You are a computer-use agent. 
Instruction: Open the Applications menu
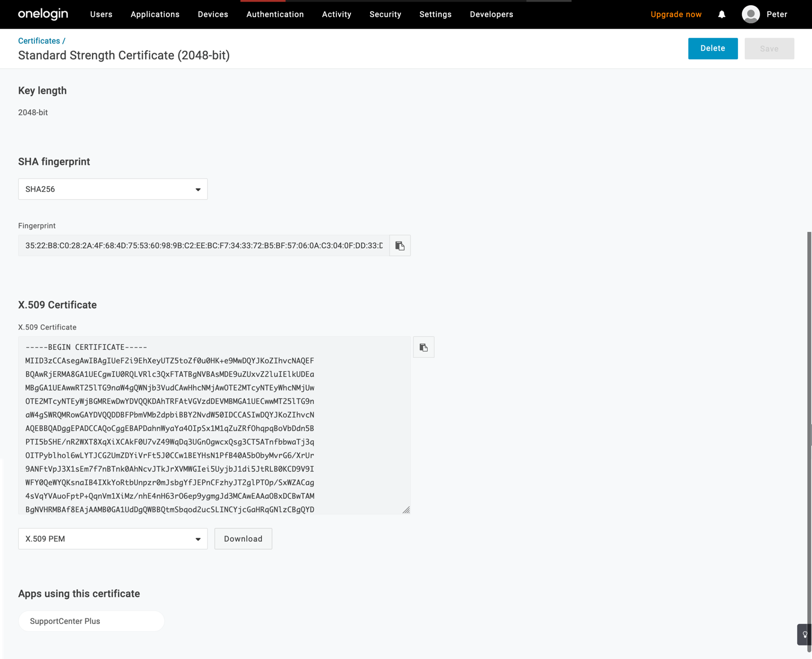(155, 15)
